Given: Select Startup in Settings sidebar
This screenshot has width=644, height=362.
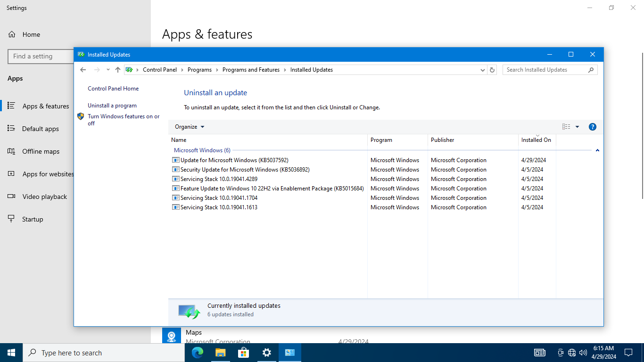Looking at the screenshot, I should tap(33, 219).
